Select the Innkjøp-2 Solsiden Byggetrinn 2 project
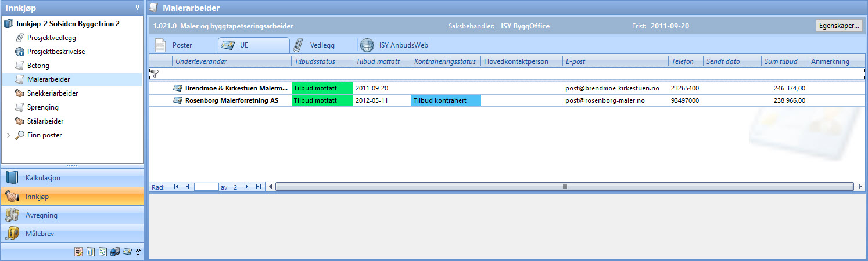Screen dimensions: 868x261 pyautogui.click(x=68, y=24)
